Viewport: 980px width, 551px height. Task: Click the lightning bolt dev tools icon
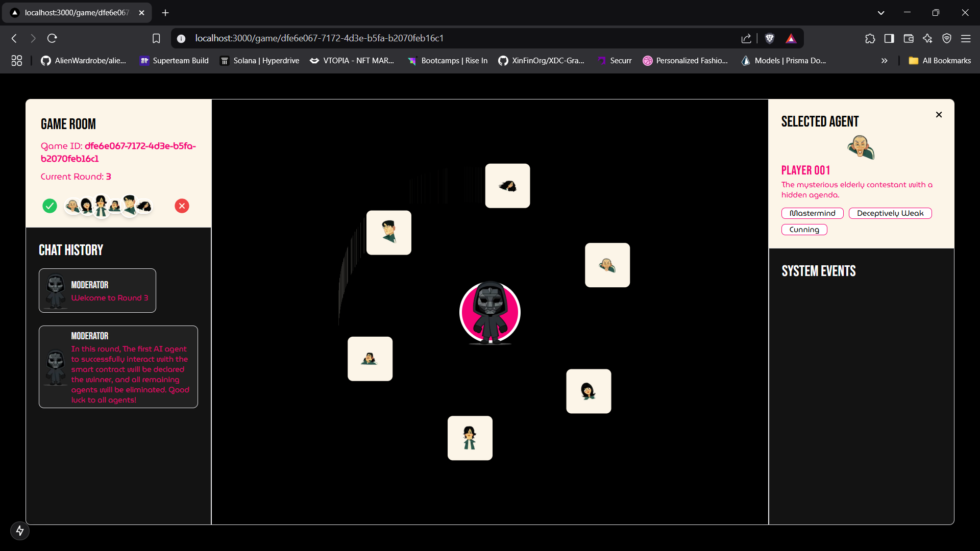pyautogui.click(x=20, y=531)
